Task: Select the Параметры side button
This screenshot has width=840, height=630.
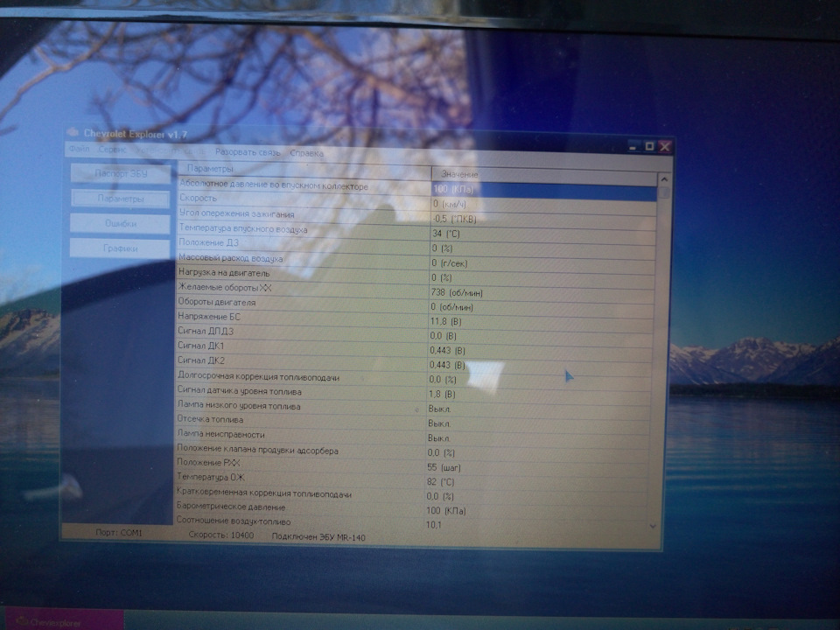Action: [x=121, y=199]
